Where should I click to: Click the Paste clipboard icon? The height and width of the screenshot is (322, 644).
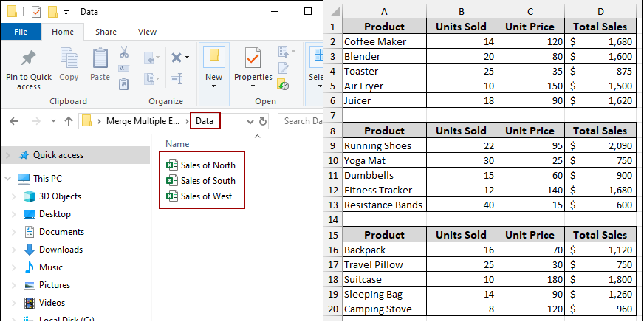point(100,59)
